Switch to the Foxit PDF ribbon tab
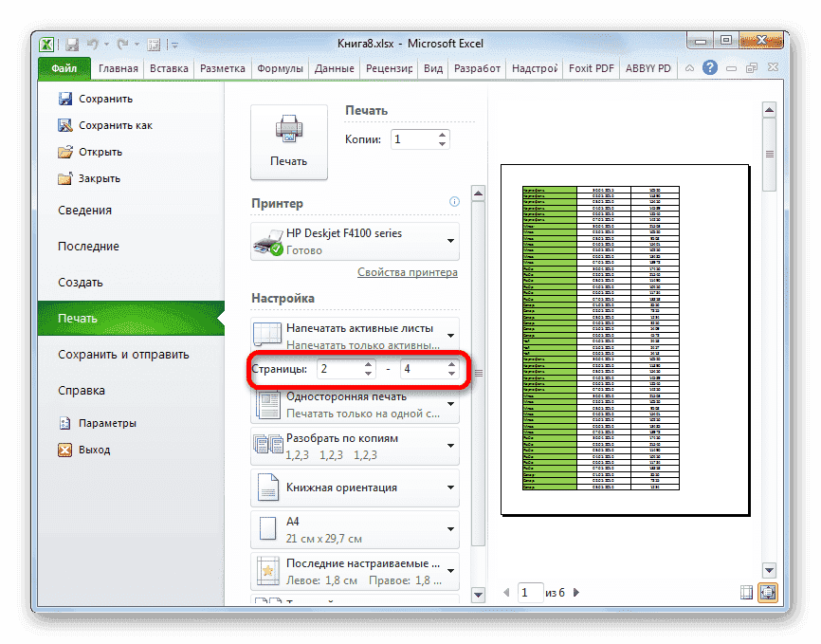The height and width of the screenshot is (644, 821). pos(591,68)
